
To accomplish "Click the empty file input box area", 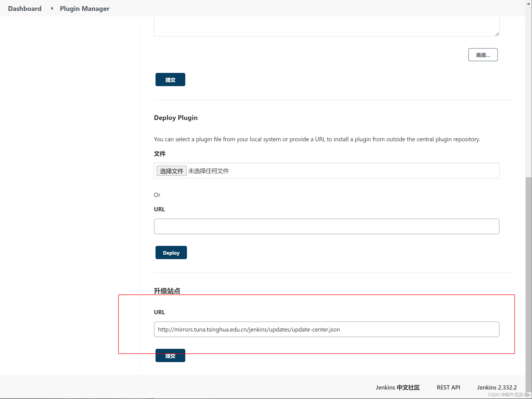I will (x=361, y=171).
